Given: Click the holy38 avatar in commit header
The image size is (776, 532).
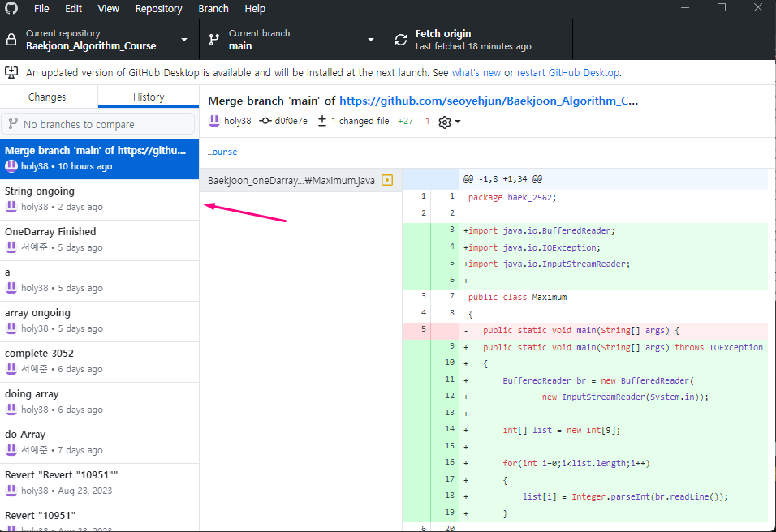Looking at the screenshot, I should (x=213, y=120).
